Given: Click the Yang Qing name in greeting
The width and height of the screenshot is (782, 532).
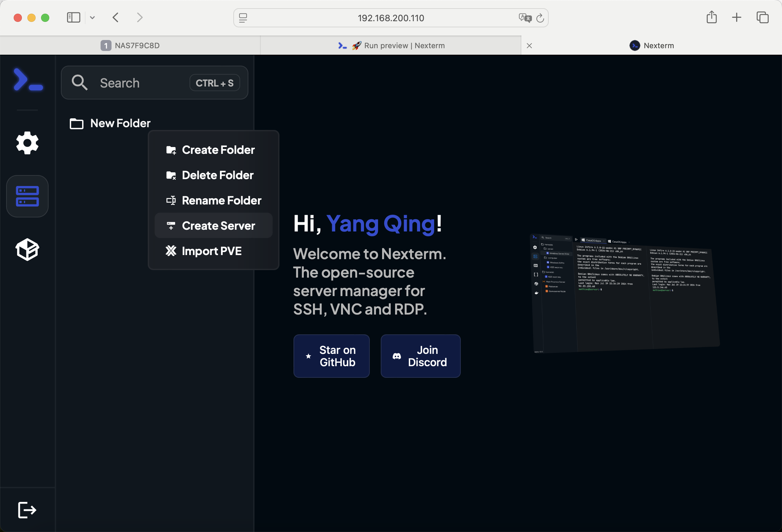Looking at the screenshot, I should (x=381, y=224).
